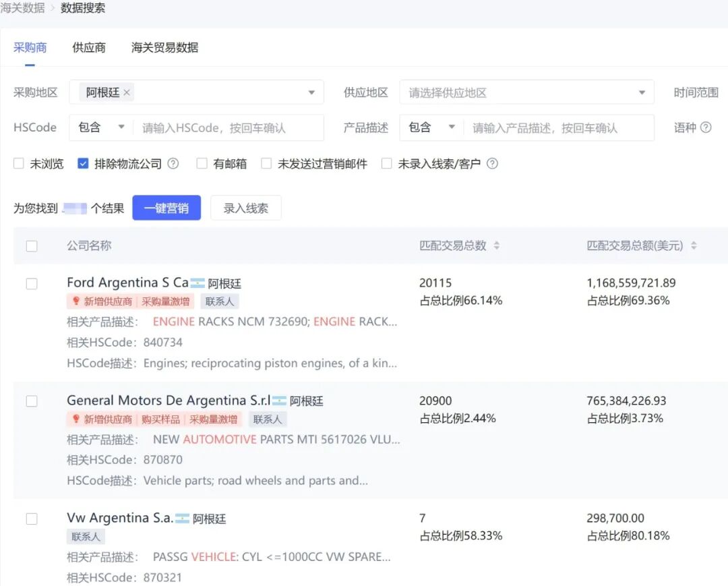Click Argentina flag beside Ford Argentina S Ca

(198, 283)
